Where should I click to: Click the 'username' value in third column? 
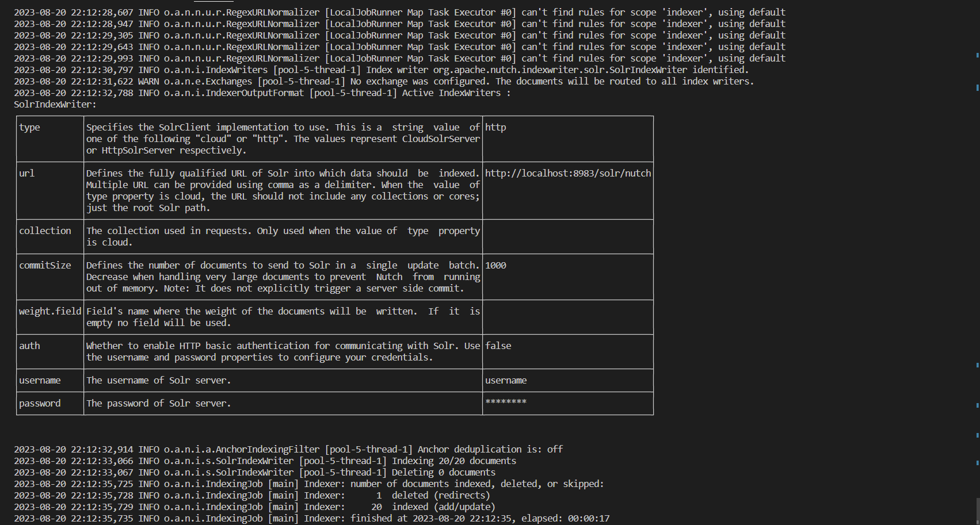click(506, 380)
